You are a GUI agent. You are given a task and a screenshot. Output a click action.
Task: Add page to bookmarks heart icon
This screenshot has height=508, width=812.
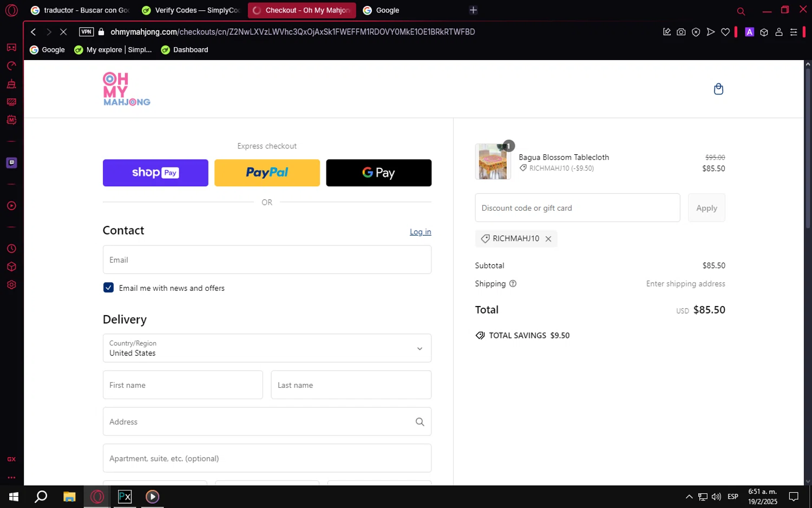(725, 32)
